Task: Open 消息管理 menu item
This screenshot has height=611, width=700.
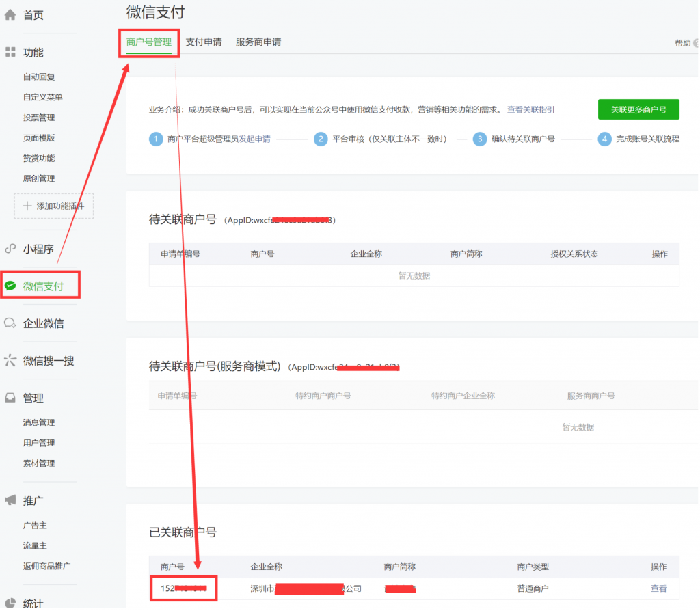Action: (39, 422)
